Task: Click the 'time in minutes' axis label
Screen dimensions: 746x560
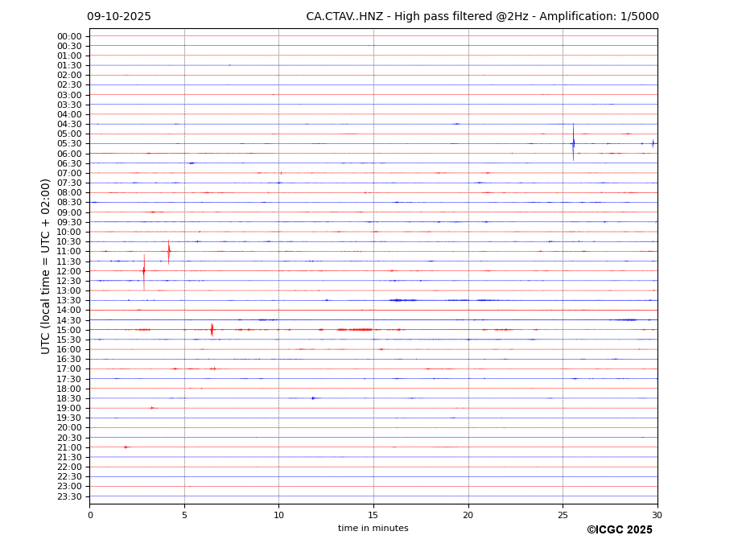Action: tap(373, 529)
